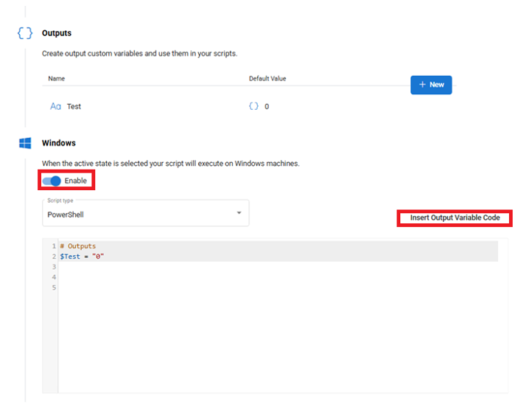This screenshot has height=404, width=532.
Task: Click the Default Value column header
Action: (267, 78)
